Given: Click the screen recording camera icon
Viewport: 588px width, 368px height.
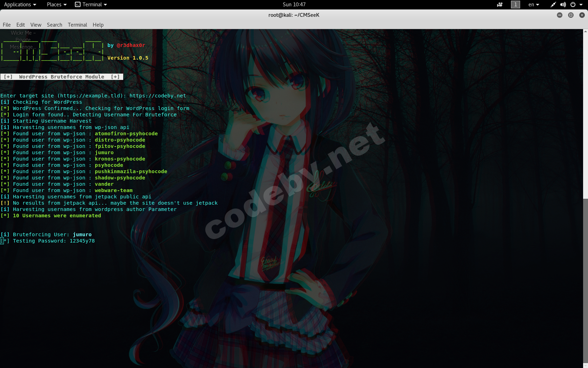Looking at the screenshot, I should 500,5.
